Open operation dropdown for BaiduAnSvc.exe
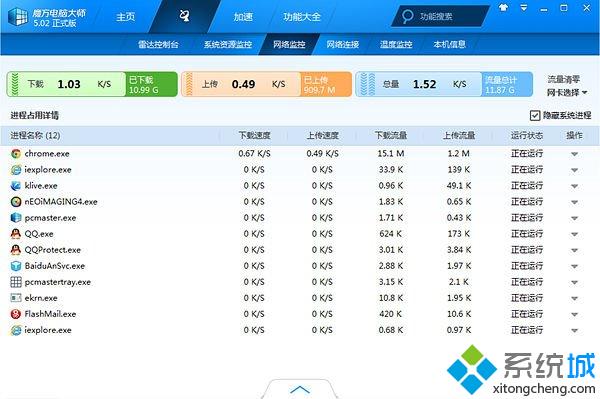Image resolution: width=600 pixels, height=399 pixels. pyautogui.click(x=574, y=267)
